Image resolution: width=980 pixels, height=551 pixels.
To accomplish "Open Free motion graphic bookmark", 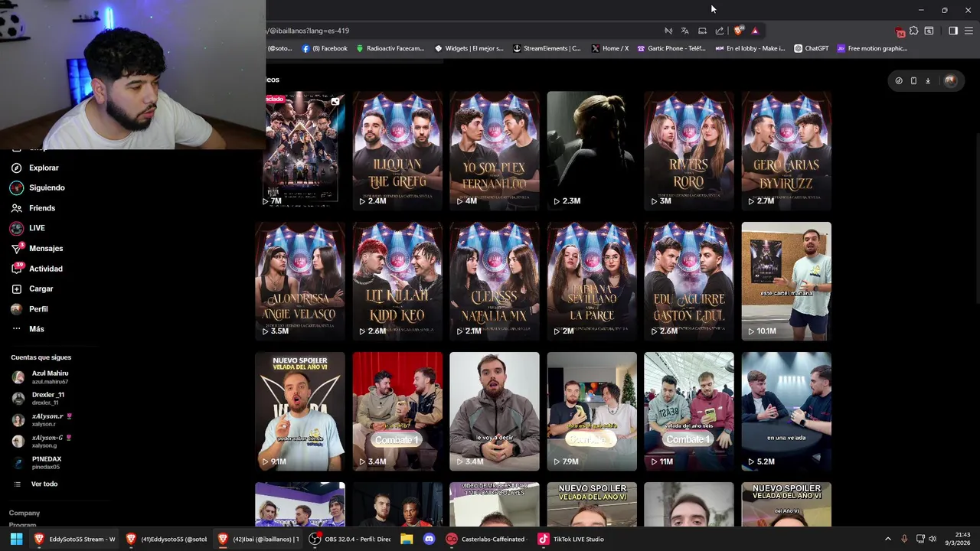I will [872, 48].
